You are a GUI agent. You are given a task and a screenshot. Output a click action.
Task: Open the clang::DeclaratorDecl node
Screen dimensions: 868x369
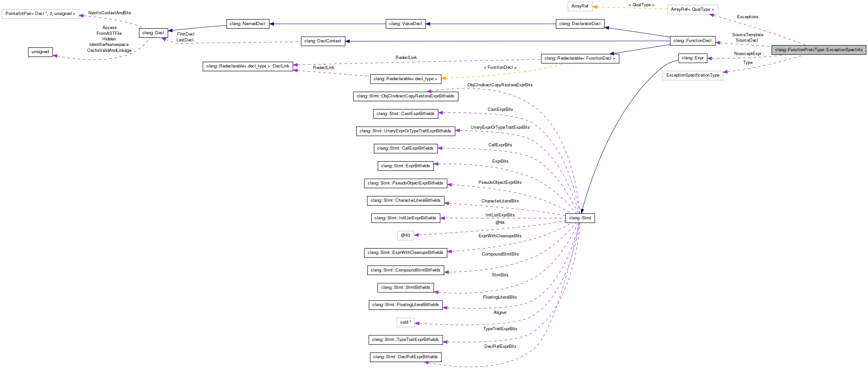coord(580,24)
